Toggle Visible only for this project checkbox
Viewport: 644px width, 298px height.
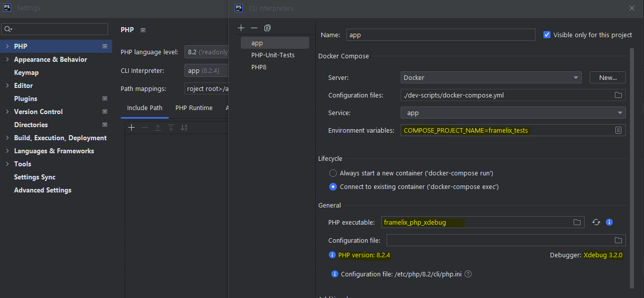coord(547,35)
